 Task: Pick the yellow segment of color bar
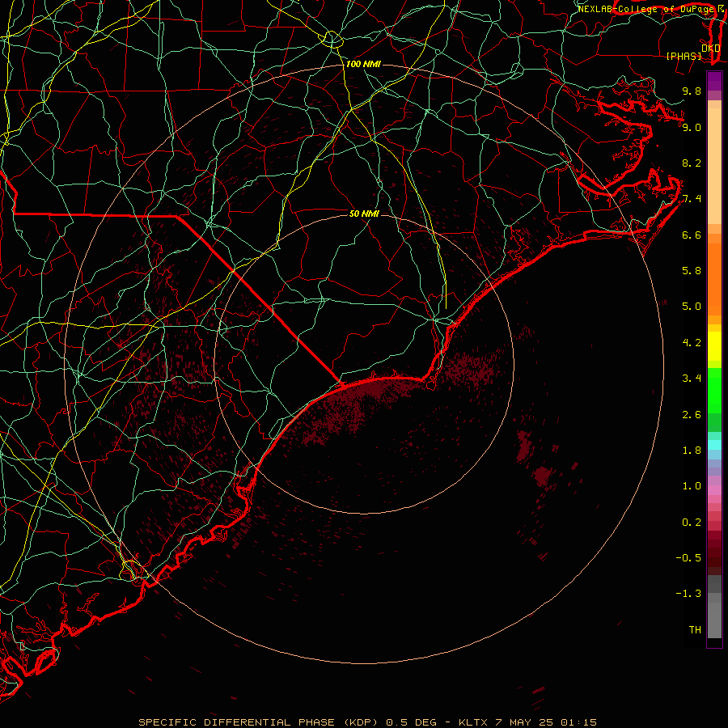(714, 346)
